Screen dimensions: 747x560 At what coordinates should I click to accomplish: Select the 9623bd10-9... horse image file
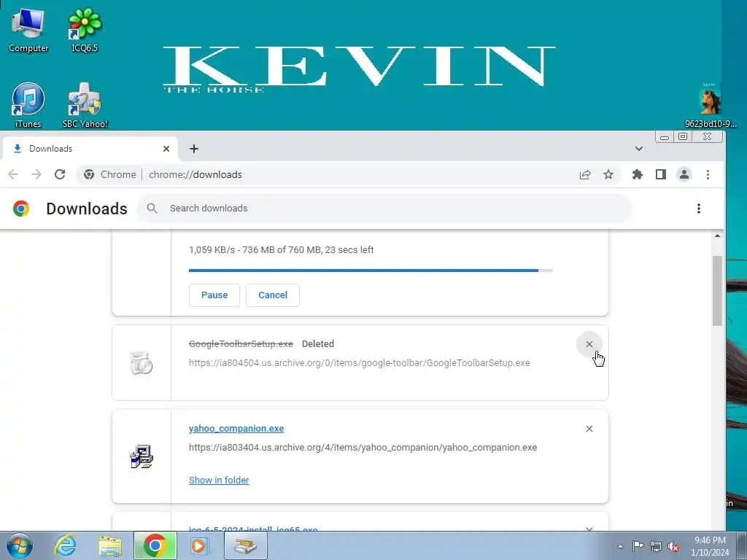(710, 106)
